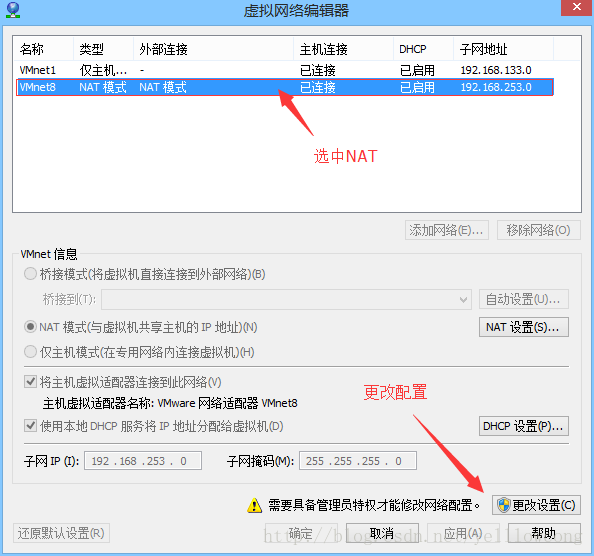Click the 类型 column header
Screen dimensions: 594x556
click(x=103, y=49)
